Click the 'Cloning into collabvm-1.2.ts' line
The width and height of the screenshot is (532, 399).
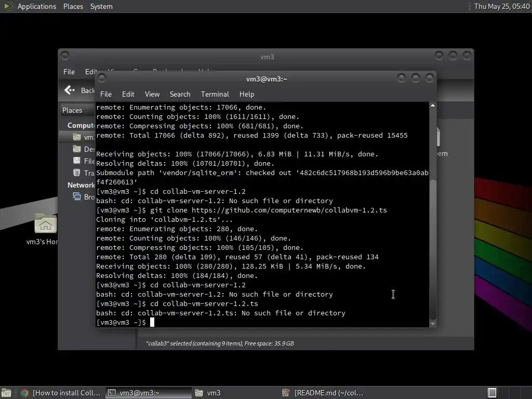pos(165,220)
